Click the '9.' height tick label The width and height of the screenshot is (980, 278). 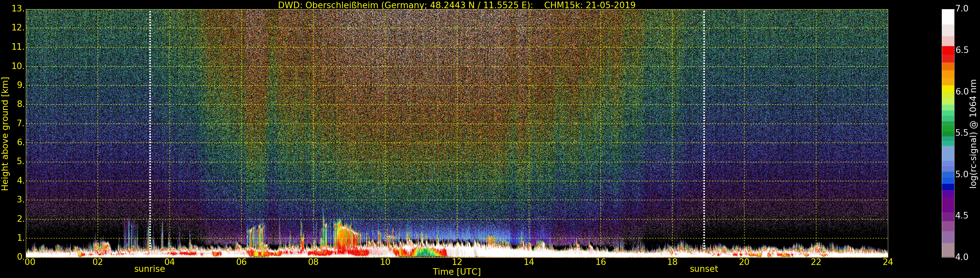point(21,85)
